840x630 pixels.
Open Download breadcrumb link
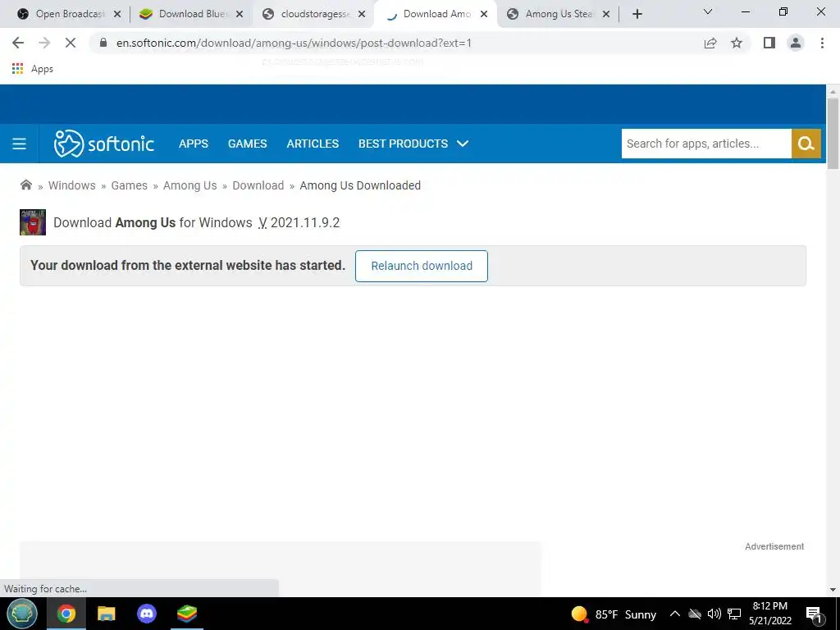click(x=258, y=185)
